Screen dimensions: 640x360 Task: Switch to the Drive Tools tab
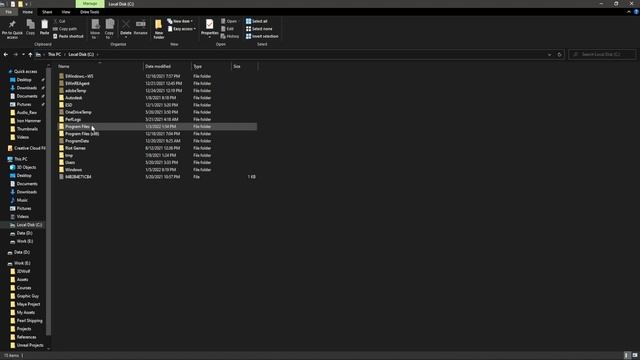click(89, 12)
